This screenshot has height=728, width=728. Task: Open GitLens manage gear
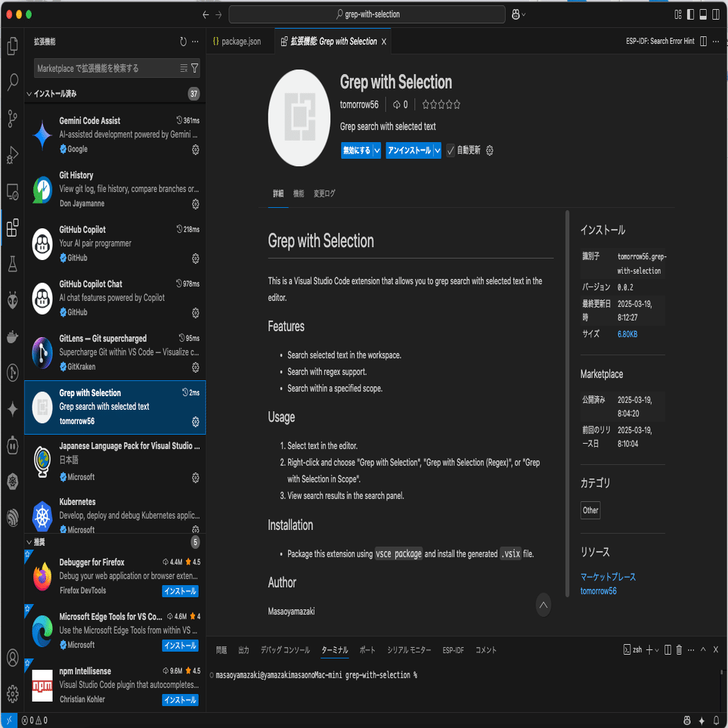point(196,367)
